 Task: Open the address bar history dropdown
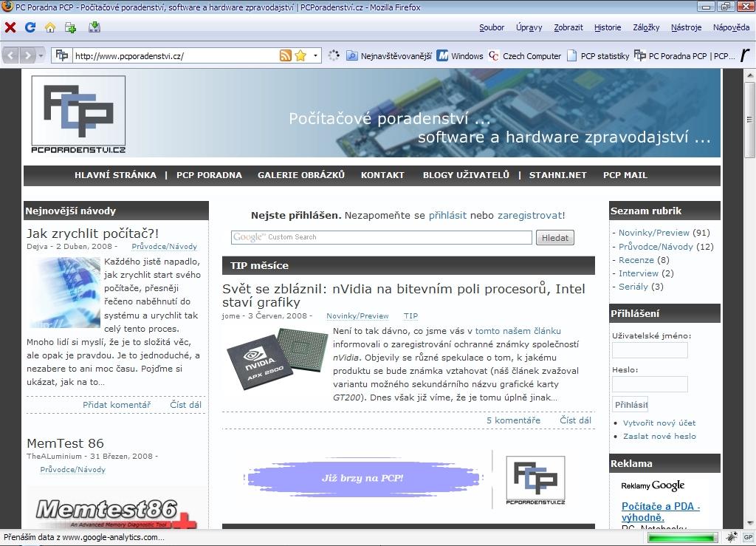coord(315,55)
